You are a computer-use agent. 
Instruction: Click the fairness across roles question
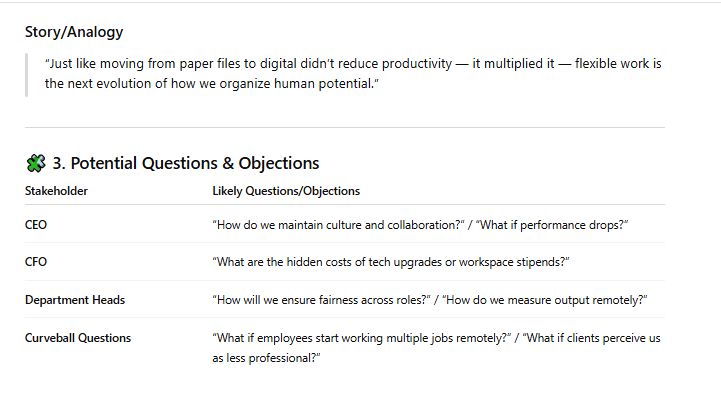click(x=322, y=300)
